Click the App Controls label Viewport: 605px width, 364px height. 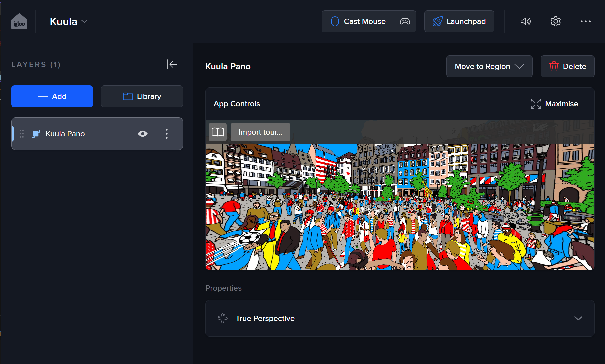pos(237,104)
